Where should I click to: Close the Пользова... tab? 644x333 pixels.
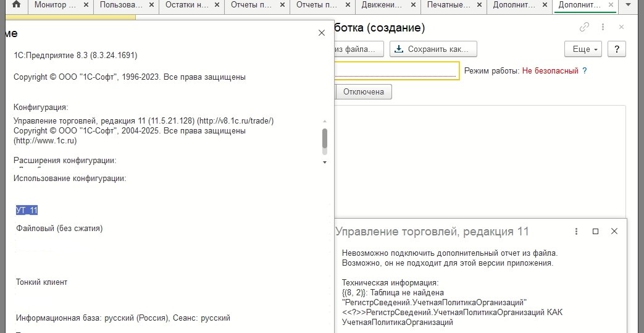click(151, 6)
